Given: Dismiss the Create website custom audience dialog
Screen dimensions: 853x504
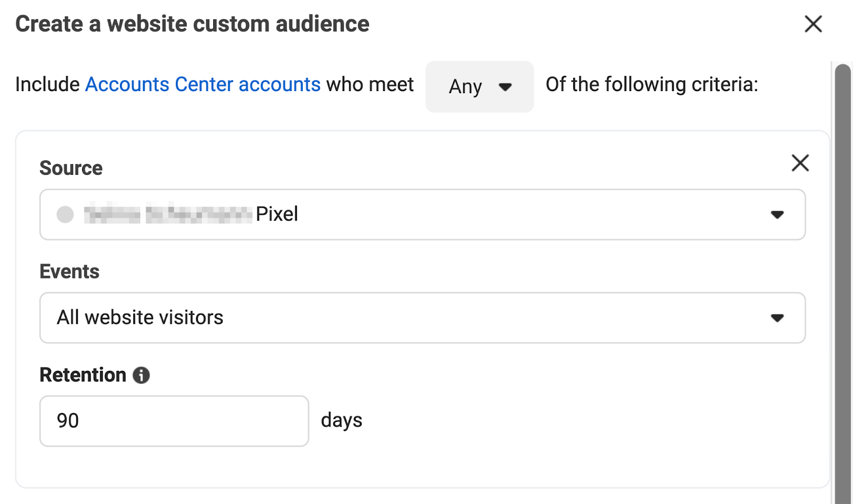Looking at the screenshot, I should [x=812, y=24].
